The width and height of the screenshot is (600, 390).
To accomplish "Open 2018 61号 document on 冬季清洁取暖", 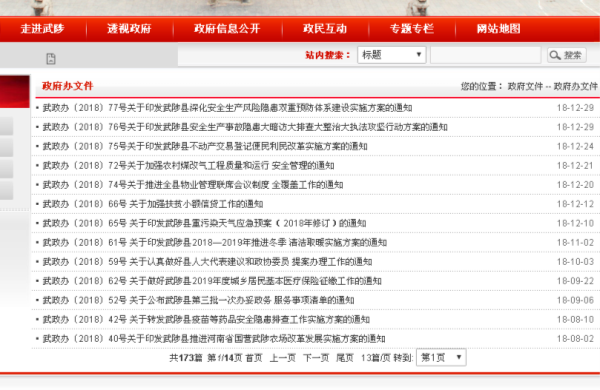I will click(x=215, y=243).
